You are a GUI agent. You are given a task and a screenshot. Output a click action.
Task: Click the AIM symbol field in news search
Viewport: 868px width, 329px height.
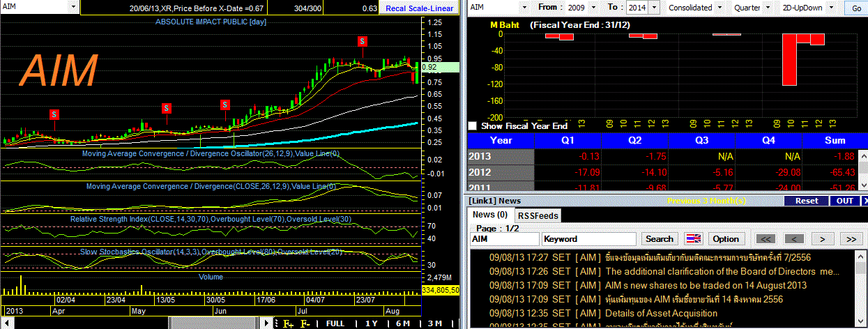tap(505, 238)
